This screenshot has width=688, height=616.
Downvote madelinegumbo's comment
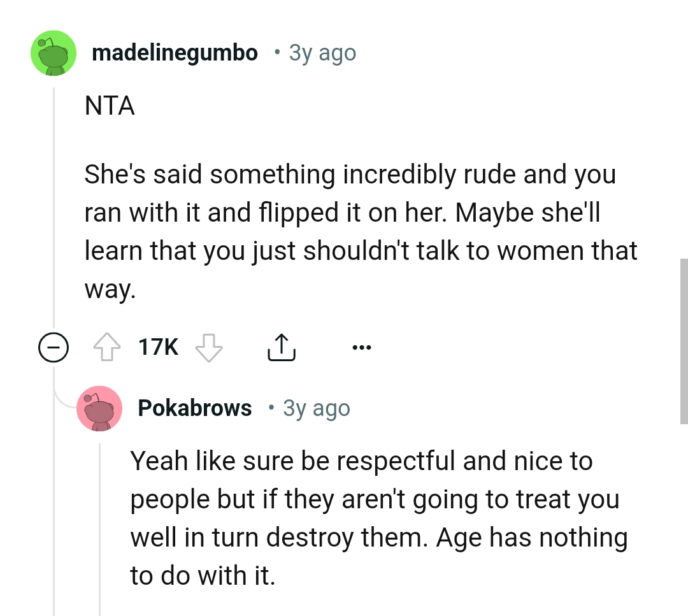click(209, 347)
